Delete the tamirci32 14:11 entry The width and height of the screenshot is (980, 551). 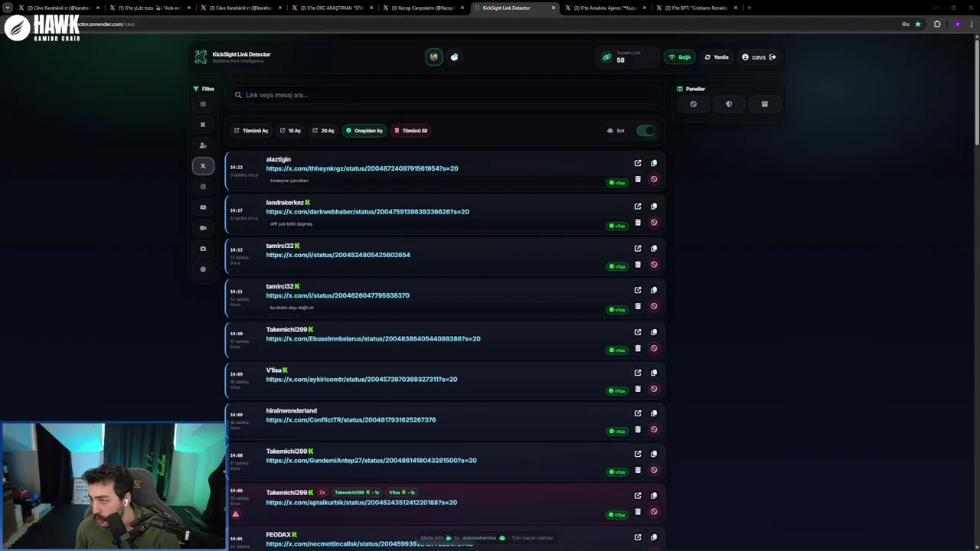[x=638, y=306]
